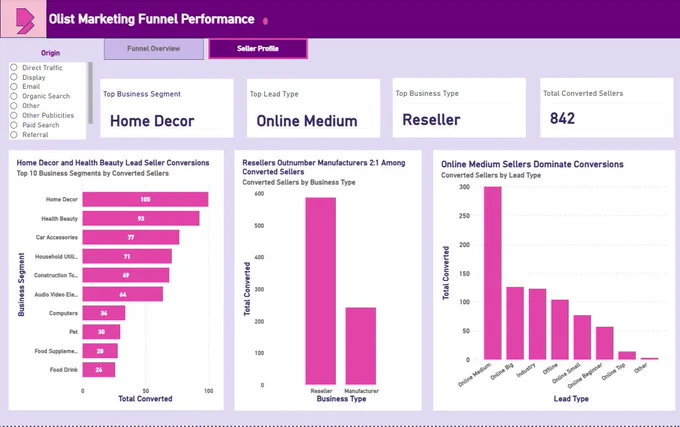
Task: Click the Olist Marketing Funnel Performance heading
Action: [x=151, y=19]
